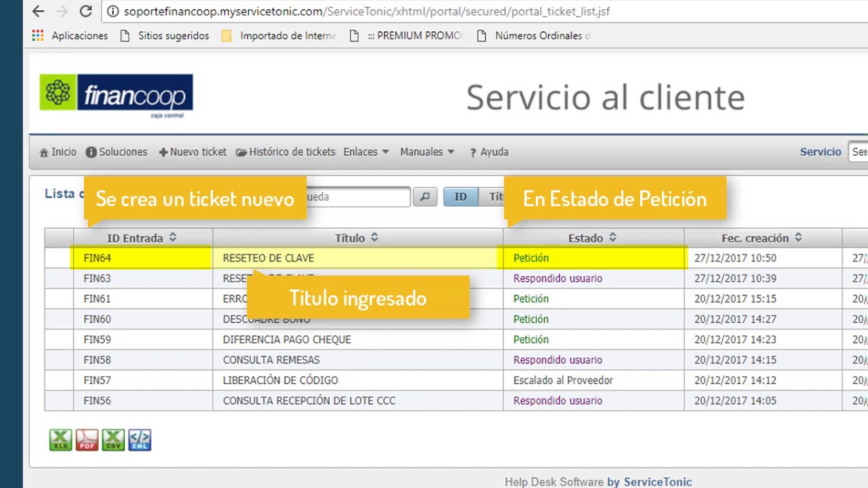This screenshot has width=868, height=488.
Task: Sort by Título column
Action: [x=357, y=238]
